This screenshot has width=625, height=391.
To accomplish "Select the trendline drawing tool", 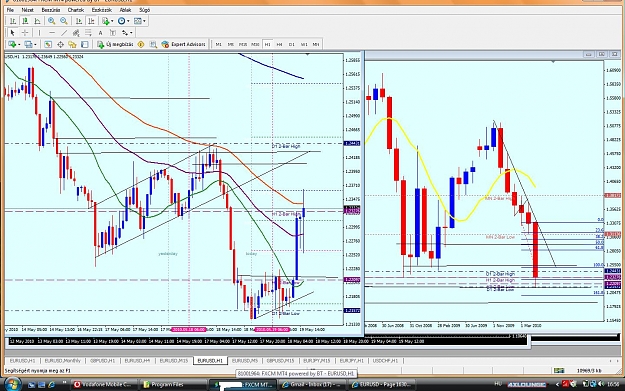I will point(64,33).
